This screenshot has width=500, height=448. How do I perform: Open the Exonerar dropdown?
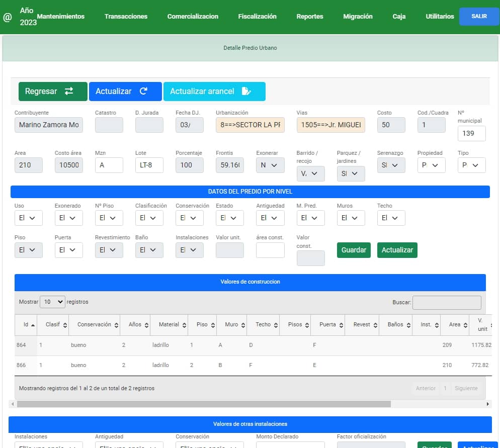(270, 165)
